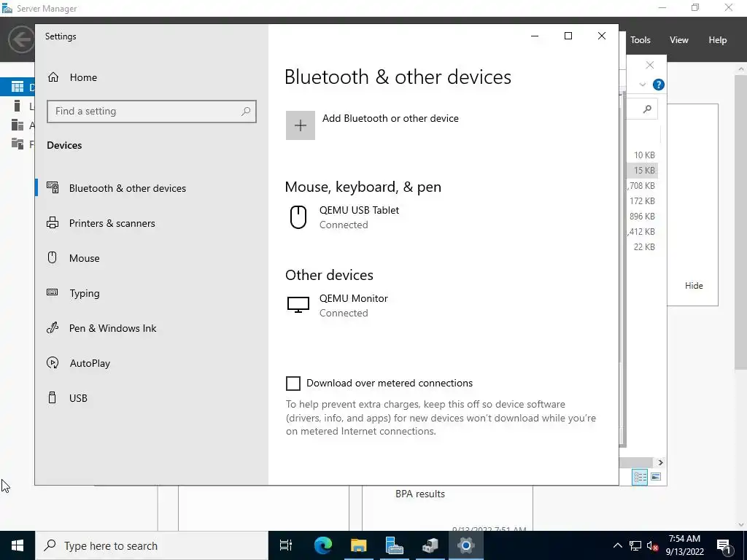Click the search magnifier in Find a setting

tap(246, 112)
